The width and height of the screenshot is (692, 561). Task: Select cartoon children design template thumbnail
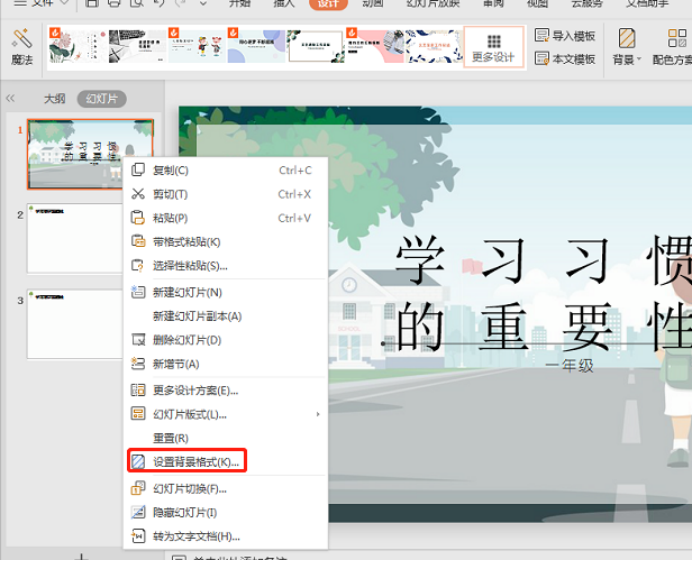[196, 46]
